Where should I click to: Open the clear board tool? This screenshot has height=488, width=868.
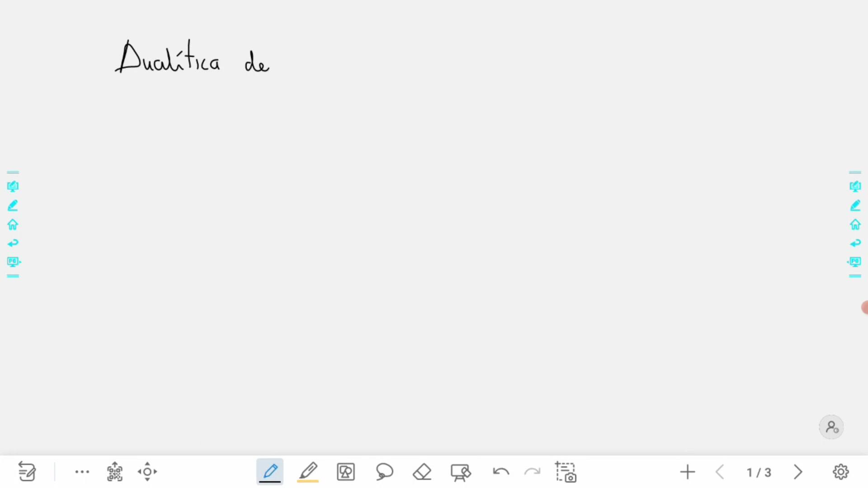461,472
